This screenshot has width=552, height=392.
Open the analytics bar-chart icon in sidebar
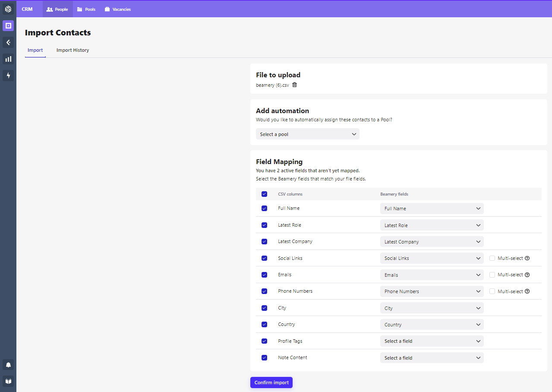[8, 59]
